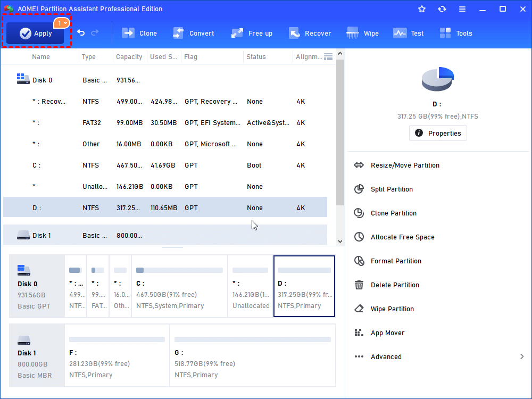Viewport: 532px width, 399px height.
Task: Open the Tools section
Action: pyautogui.click(x=455, y=33)
